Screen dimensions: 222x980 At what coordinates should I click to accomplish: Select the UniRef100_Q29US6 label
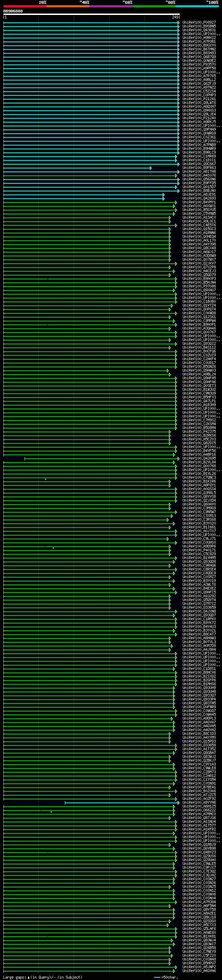point(199,856)
